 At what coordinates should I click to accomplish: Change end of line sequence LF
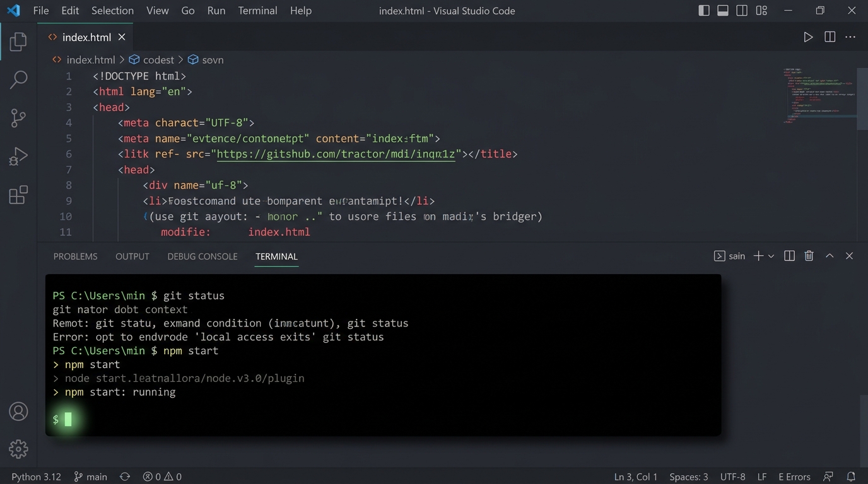[x=762, y=476]
